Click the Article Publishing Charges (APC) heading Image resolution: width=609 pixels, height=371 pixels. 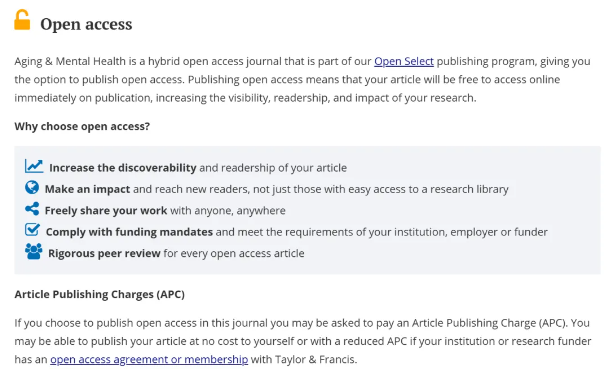pyautogui.click(x=99, y=294)
